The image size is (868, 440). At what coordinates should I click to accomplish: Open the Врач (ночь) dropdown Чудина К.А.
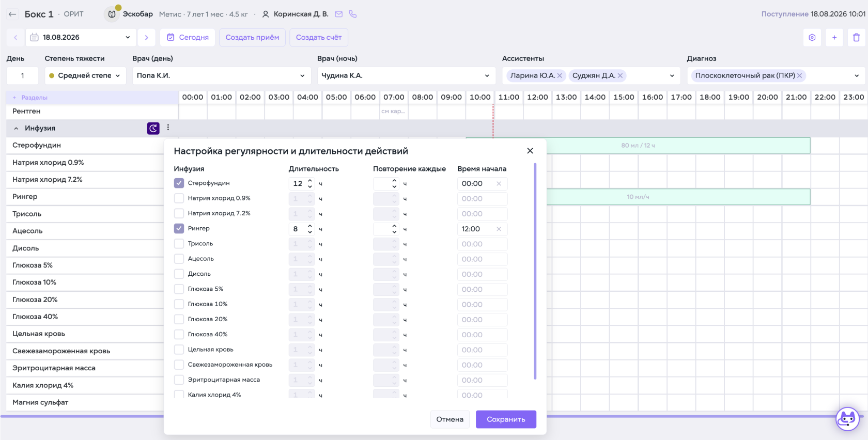pyautogui.click(x=406, y=75)
